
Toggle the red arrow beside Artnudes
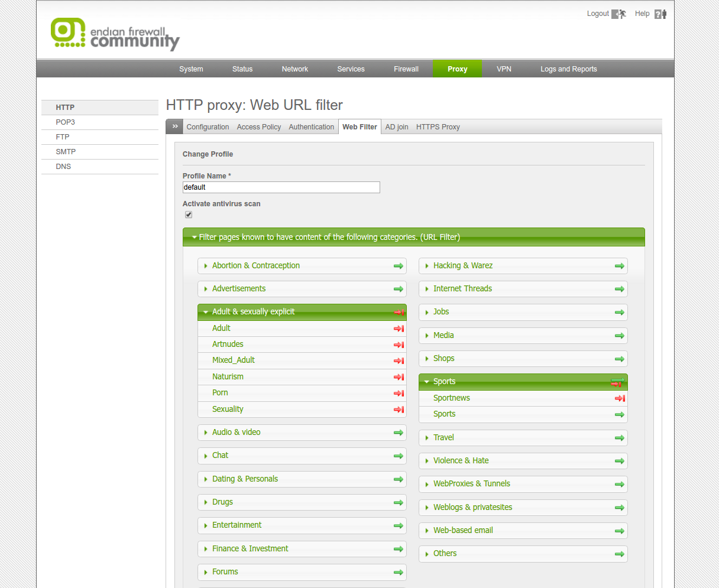[x=399, y=345]
